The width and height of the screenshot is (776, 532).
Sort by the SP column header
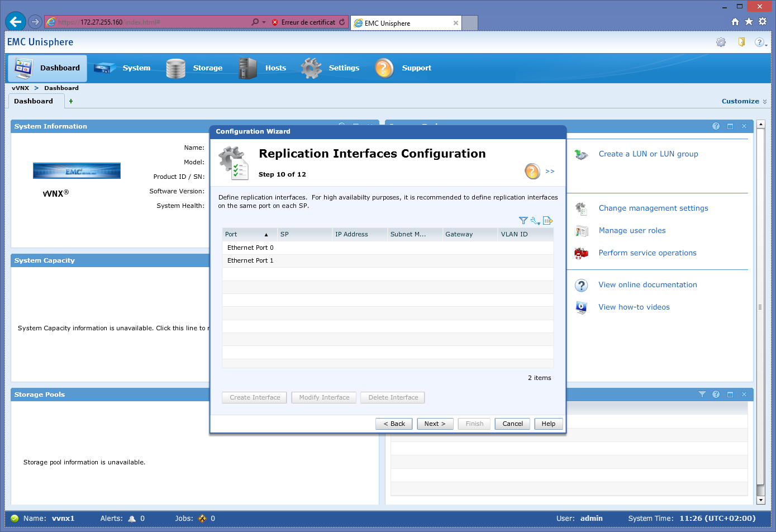[x=304, y=234]
